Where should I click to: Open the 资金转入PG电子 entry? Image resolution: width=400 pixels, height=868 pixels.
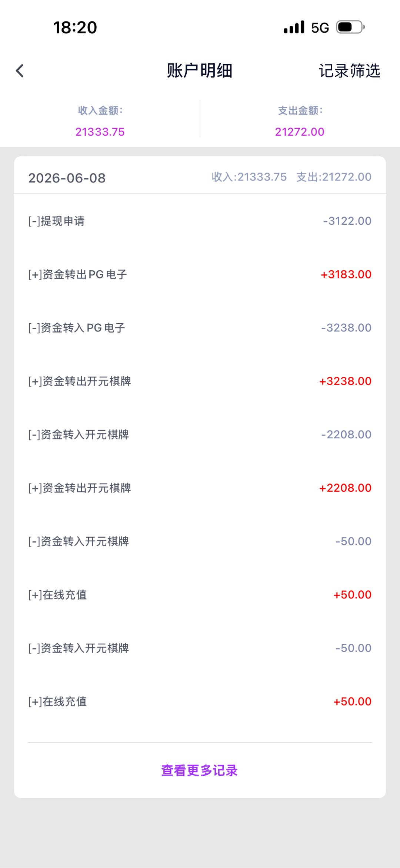(x=200, y=328)
